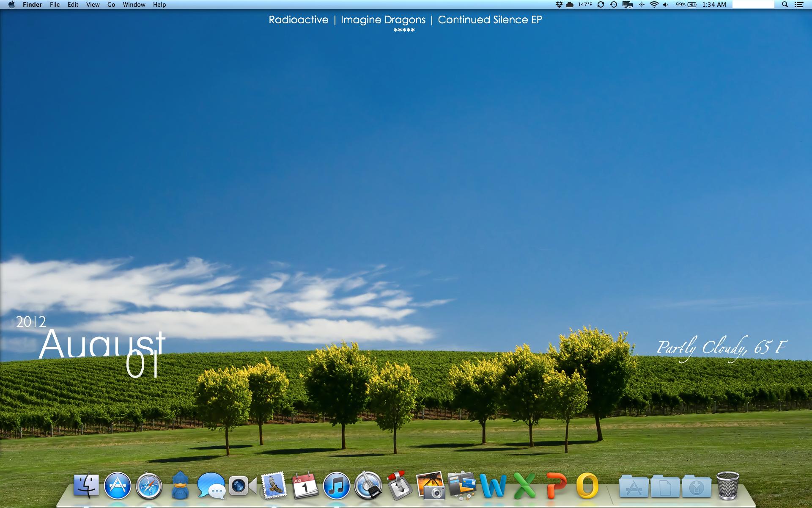
Task: Open iTunes from the dock
Action: (x=337, y=486)
